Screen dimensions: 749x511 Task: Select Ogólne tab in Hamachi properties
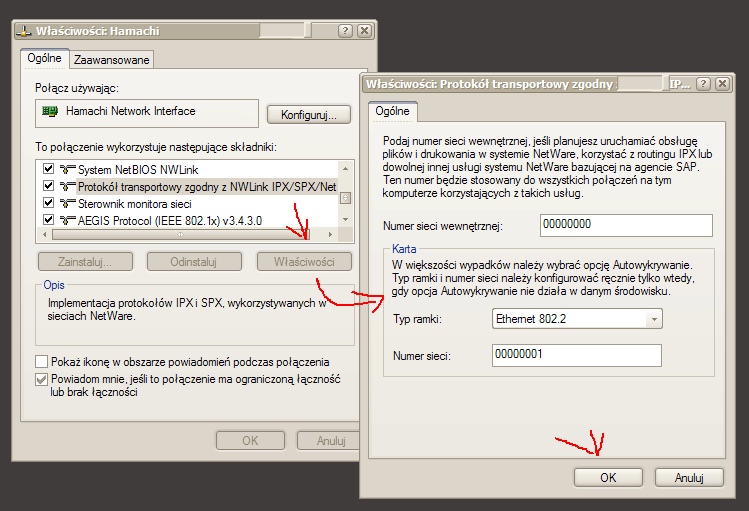click(46, 59)
